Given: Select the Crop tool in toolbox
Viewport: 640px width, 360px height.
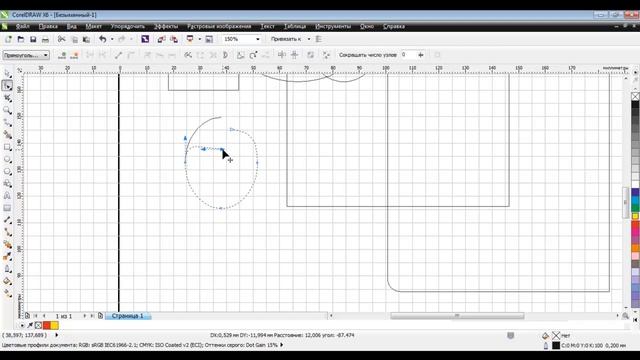Looking at the screenshot, I should [7, 98].
